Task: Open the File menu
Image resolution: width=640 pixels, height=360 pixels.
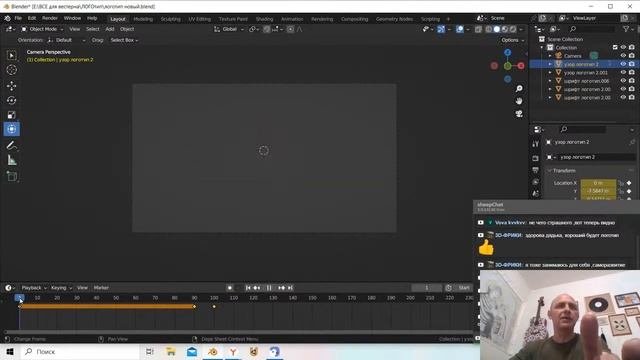Action: coord(18,18)
